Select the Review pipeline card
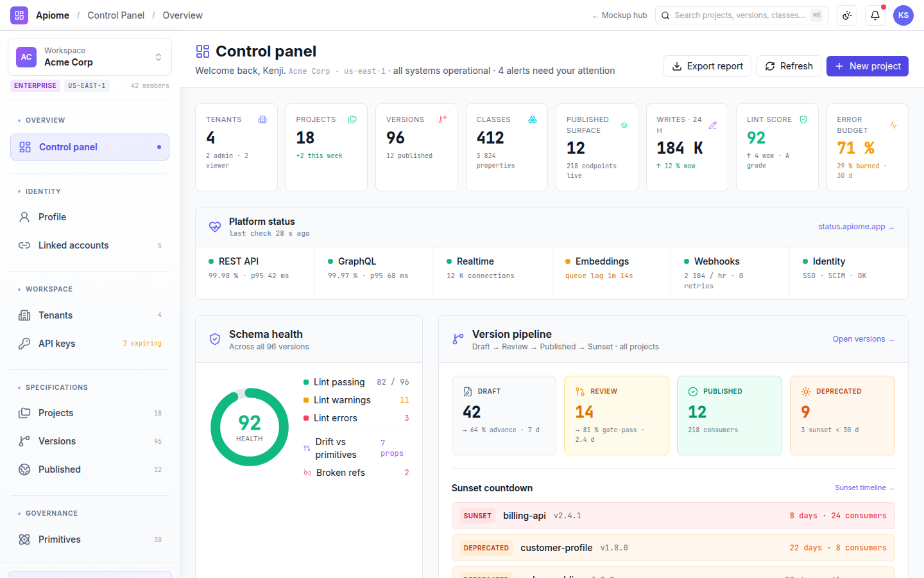The height and width of the screenshot is (578, 924). (x=617, y=416)
